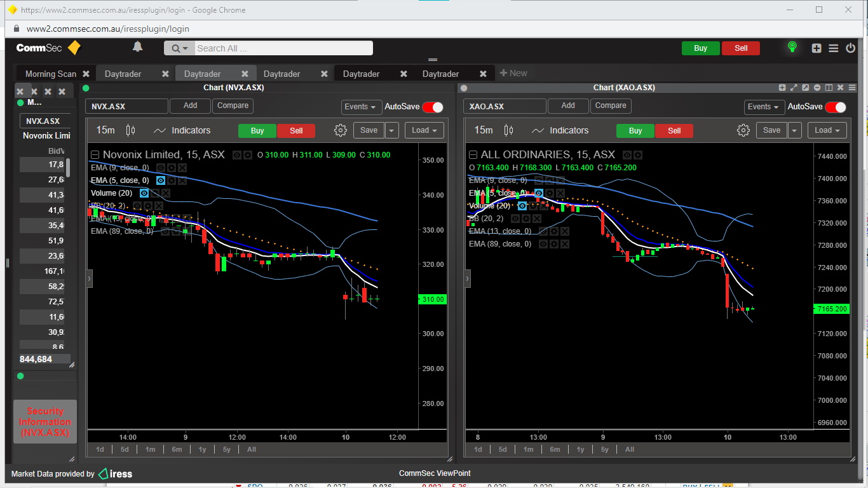The height and width of the screenshot is (488, 868).
Task: Select All range in XAO chart
Action: [630, 449]
